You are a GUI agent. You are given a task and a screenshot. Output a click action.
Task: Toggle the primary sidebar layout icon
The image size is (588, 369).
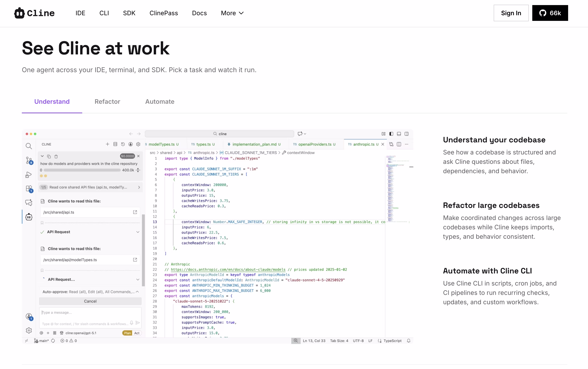point(391,134)
